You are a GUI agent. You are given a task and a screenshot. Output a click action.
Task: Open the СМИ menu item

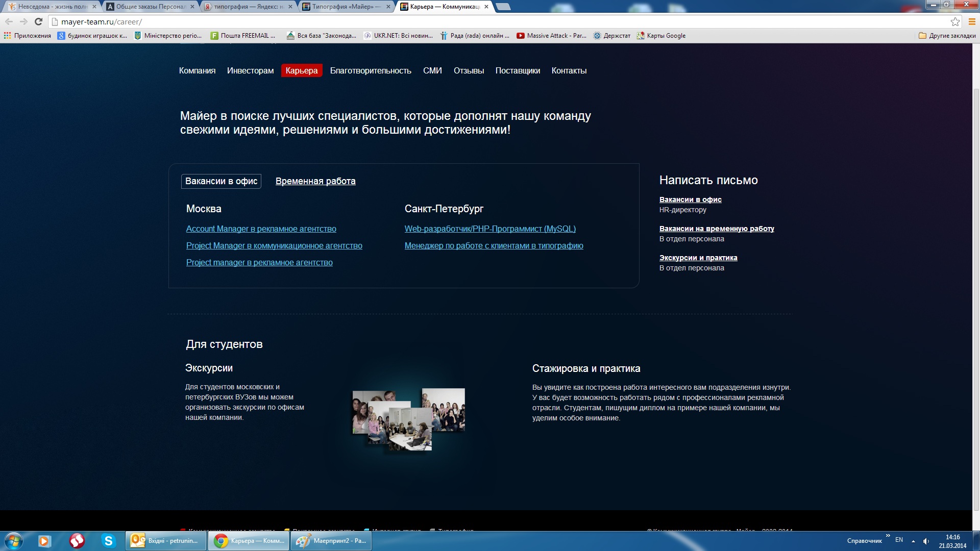(x=432, y=70)
